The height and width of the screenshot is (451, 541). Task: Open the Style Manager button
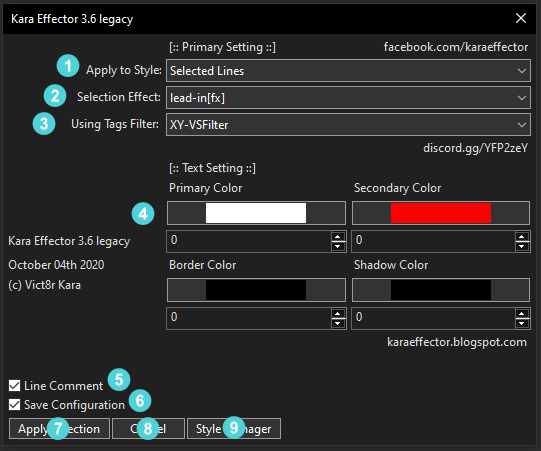234,429
